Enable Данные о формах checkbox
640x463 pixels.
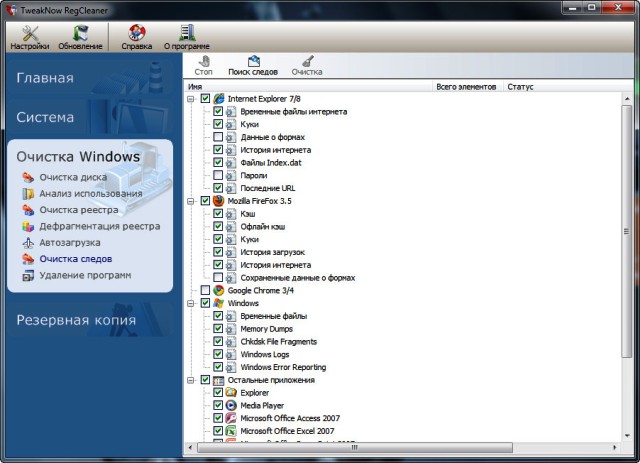[x=218, y=137]
